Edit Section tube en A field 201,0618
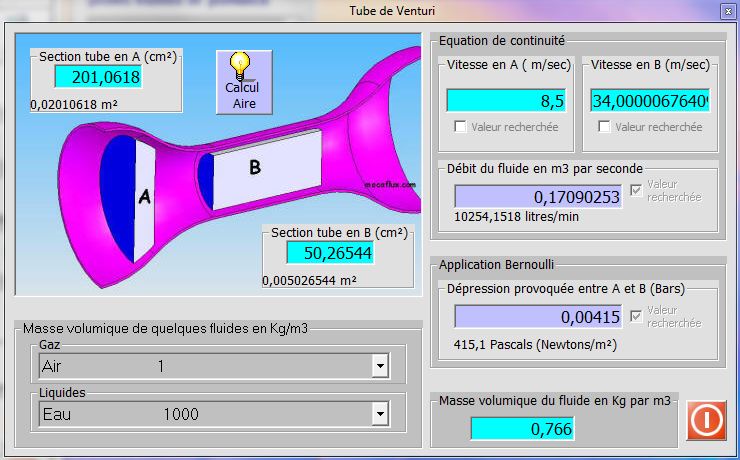 (98, 76)
